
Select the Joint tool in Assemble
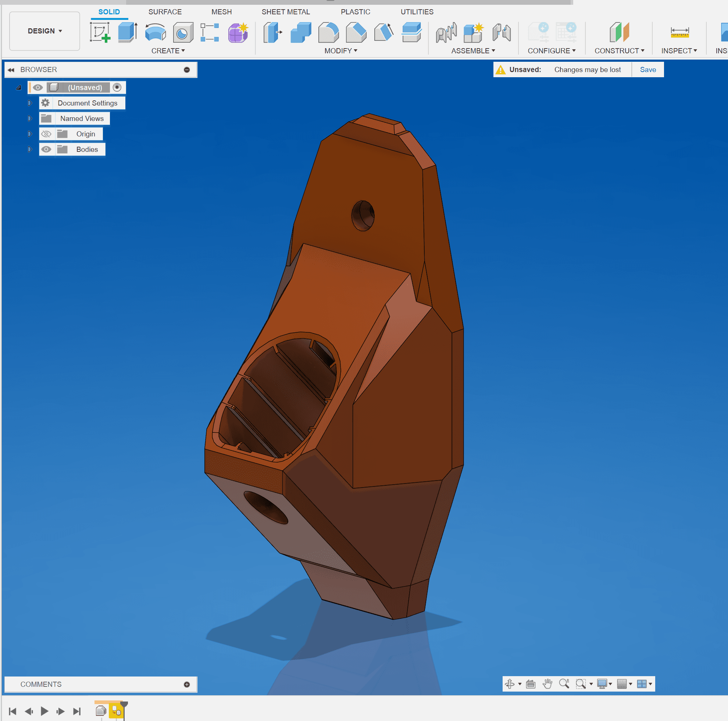point(446,32)
